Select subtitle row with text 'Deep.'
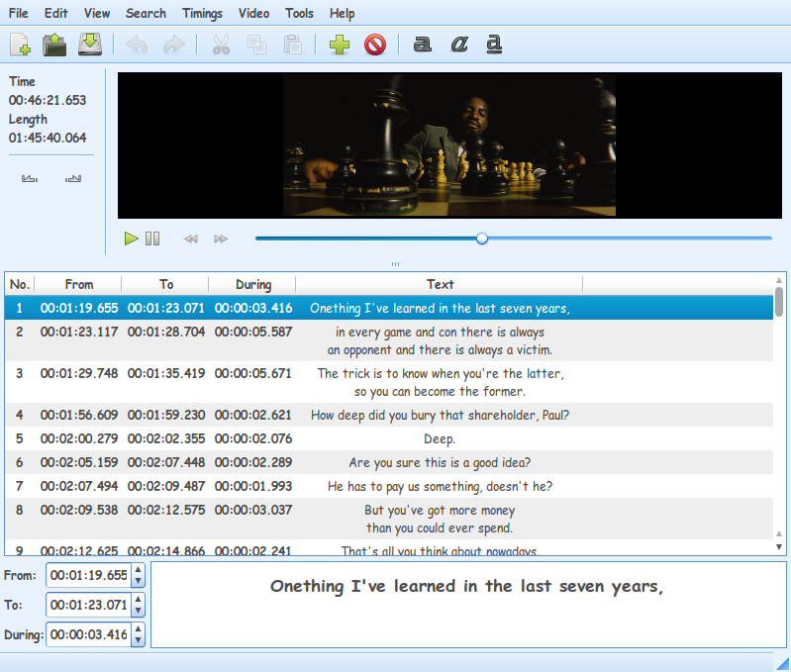Image resolution: width=791 pixels, height=672 pixels. click(389, 438)
